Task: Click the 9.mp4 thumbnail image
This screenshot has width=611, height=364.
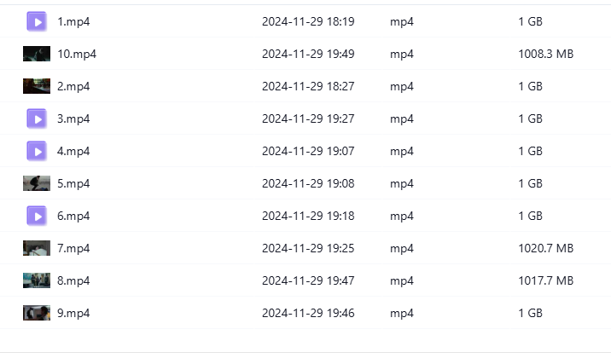Action: (x=37, y=313)
